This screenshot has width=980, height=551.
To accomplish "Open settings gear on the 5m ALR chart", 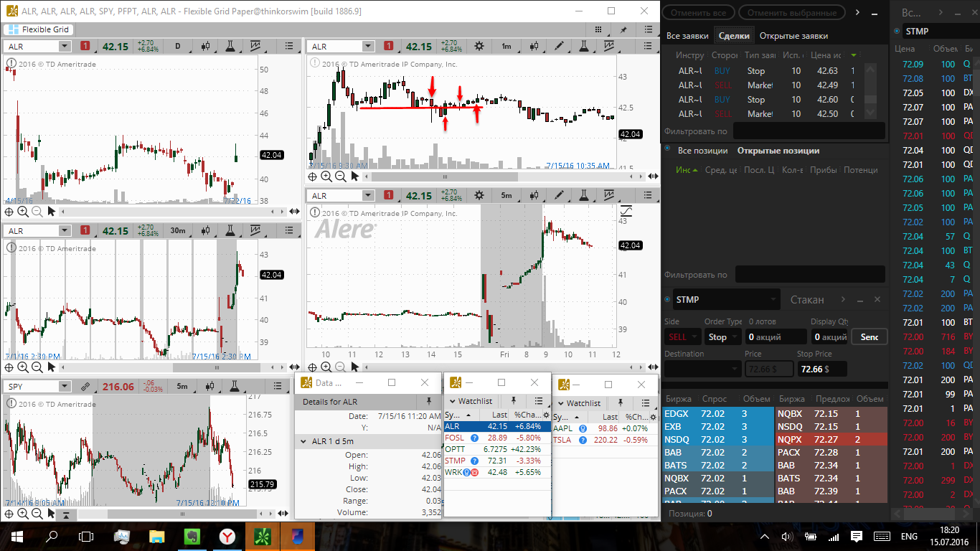I will point(479,195).
